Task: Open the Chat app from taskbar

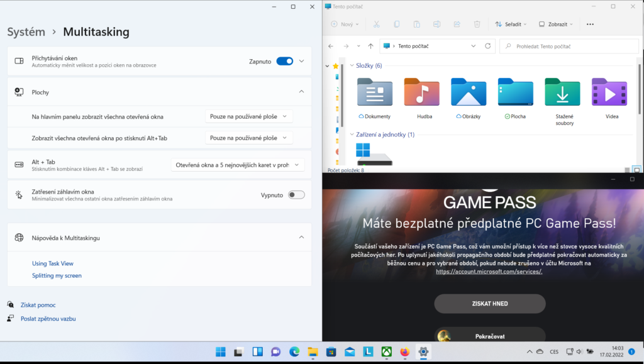Action: tap(275, 351)
